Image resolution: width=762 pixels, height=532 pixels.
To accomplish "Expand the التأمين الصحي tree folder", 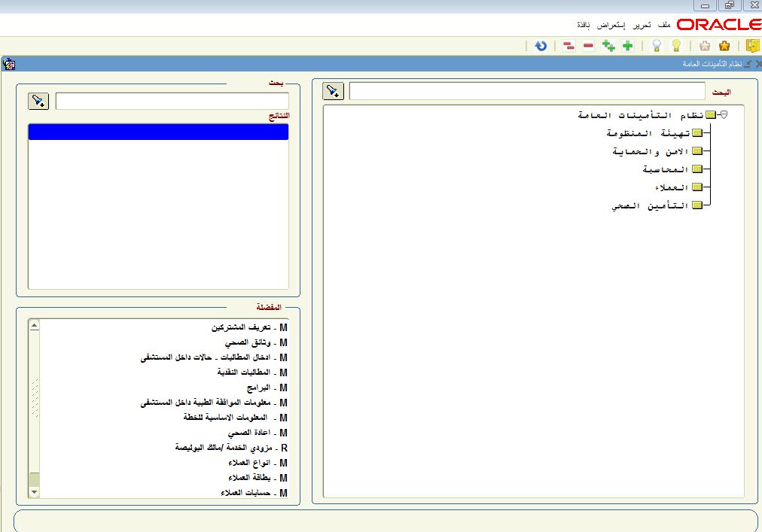I will (697, 205).
